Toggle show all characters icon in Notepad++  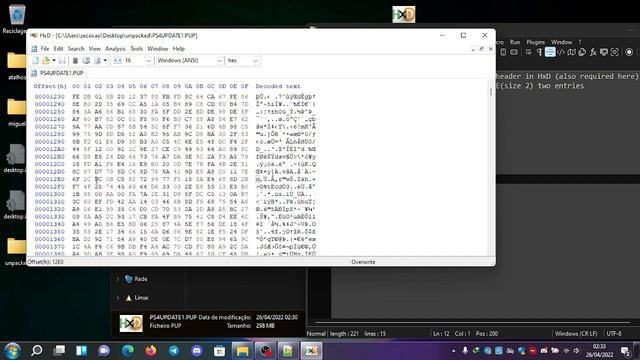pos(539,52)
